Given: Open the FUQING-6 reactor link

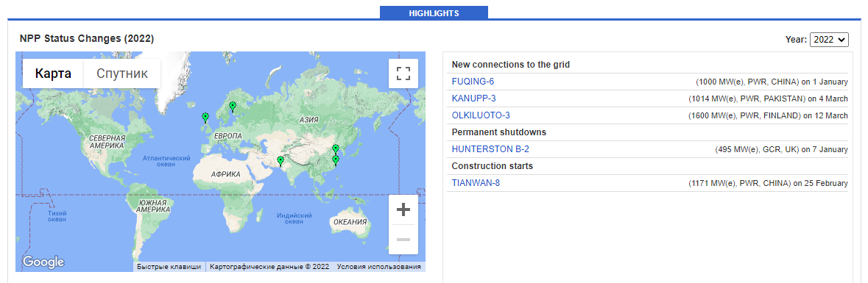Looking at the screenshot, I should pyautogui.click(x=473, y=82).
